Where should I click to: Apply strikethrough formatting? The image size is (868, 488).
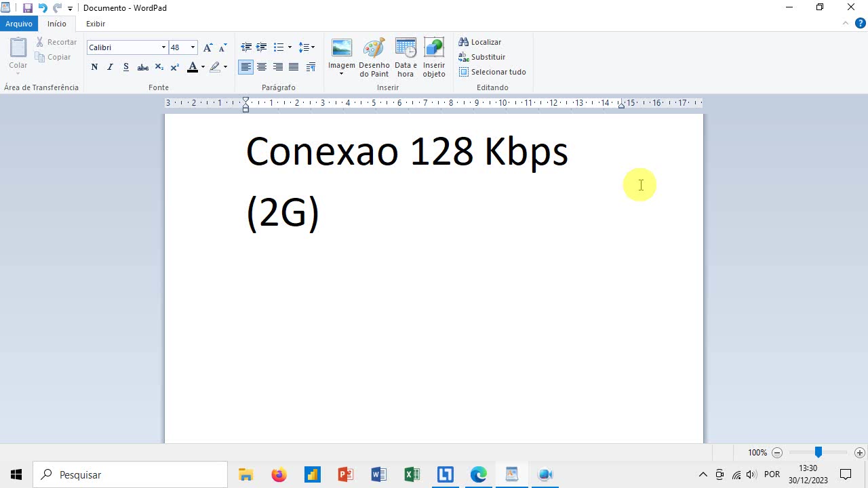(x=142, y=66)
